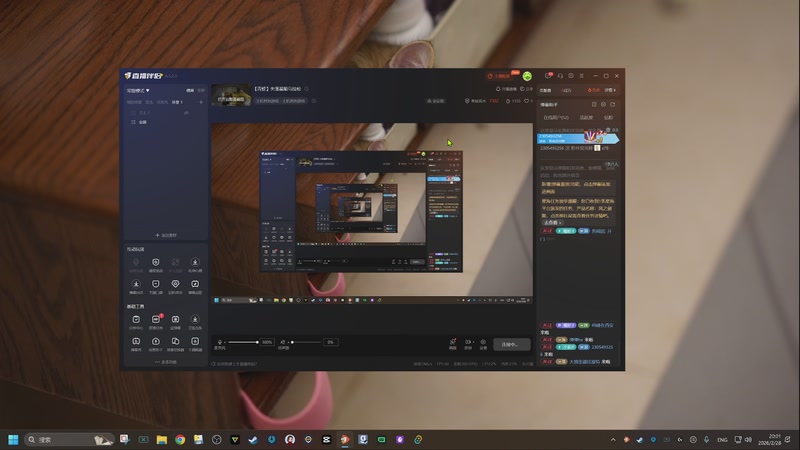Select the highlighted landscape orientation option beside mode dropdown

pyautogui.click(x=190, y=90)
